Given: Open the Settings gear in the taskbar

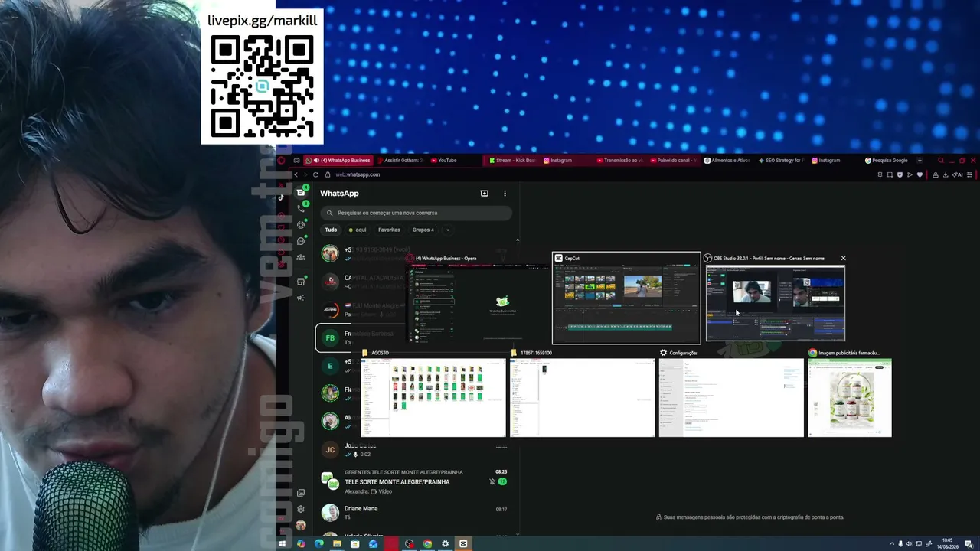Looking at the screenshot, I should tap(445, 544).
